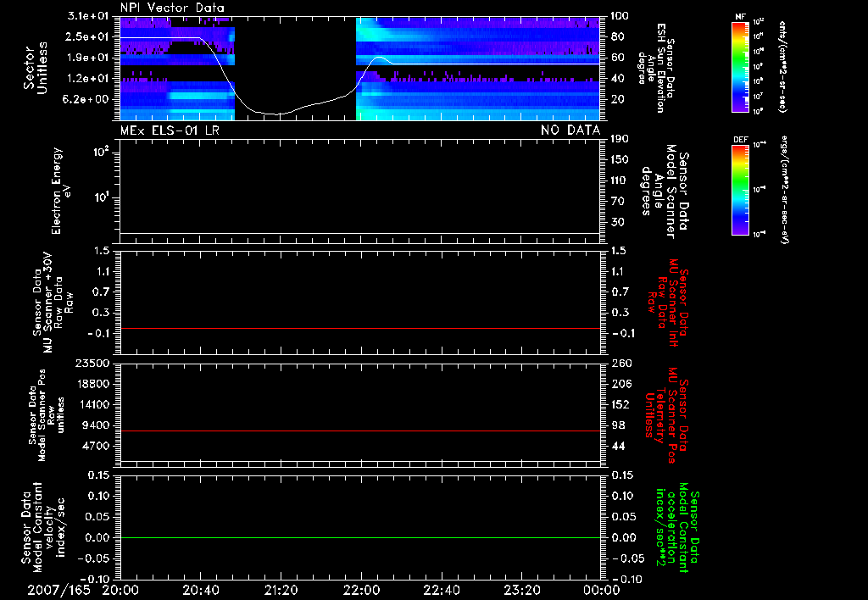Click the MEx ELS-01 LR panel label
This screenshot has height=600, width=868.
[x=170, y=130]
